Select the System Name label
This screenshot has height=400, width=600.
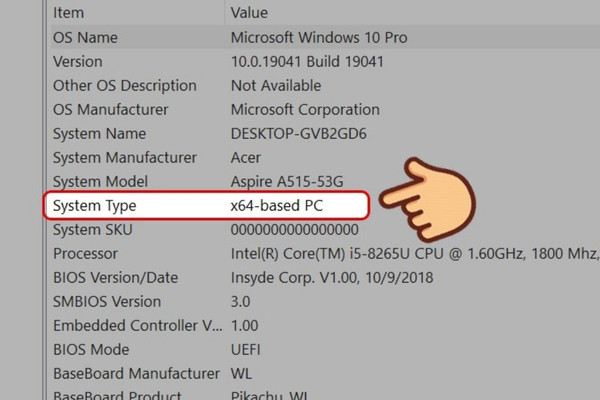point(99,134)
